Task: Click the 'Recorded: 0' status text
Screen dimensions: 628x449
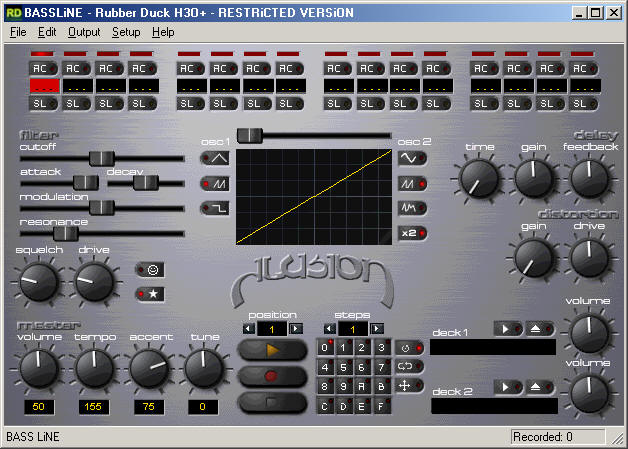Action: (x=543, y=437)
